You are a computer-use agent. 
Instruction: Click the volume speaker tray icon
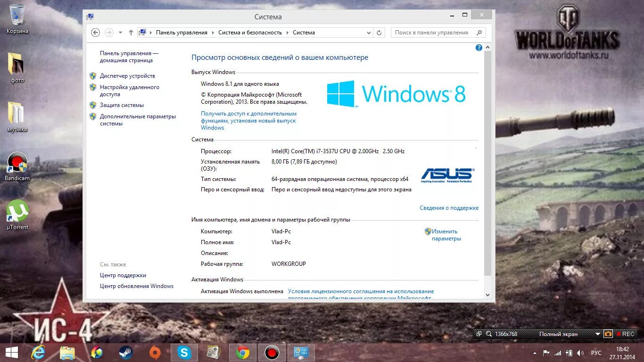pos(581,353)
